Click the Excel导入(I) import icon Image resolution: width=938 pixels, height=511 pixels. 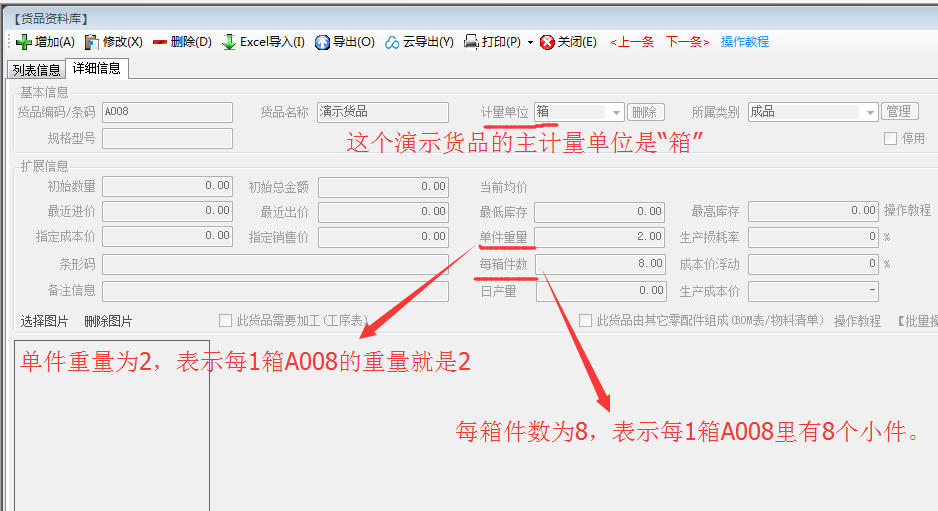tap(229, 42)
